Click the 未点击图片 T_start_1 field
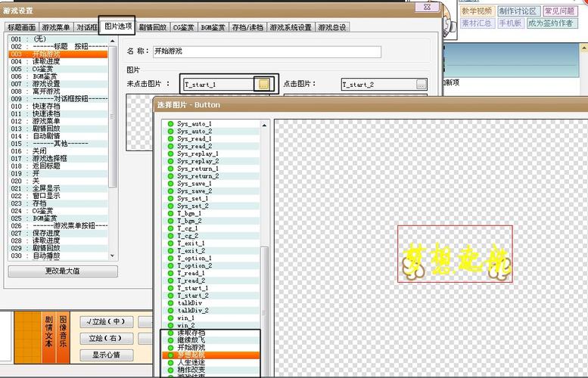The width and height of the screenshot is (588, 378). click(x=219, y=84)
